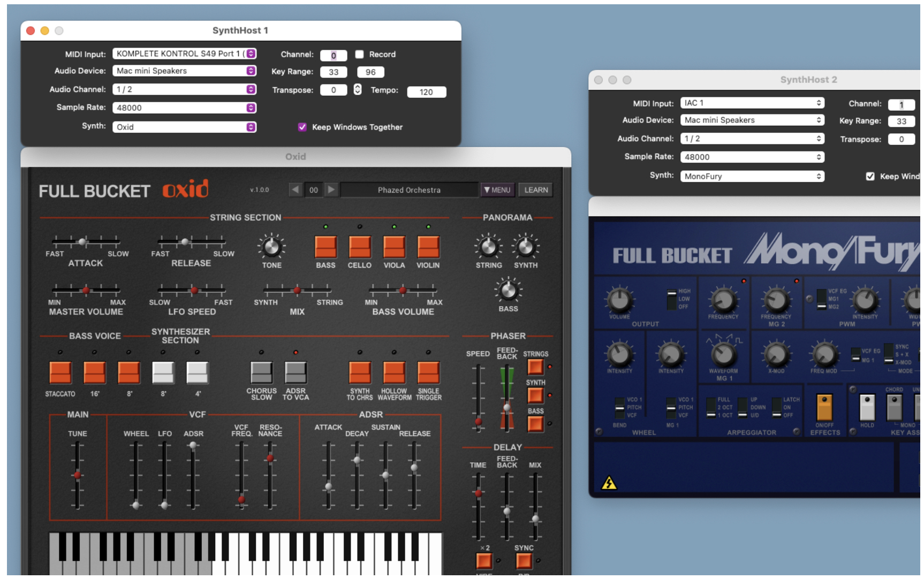Viewport: 924px width, 579px height.
Task: Click the Panorama Bass knob
Action: pos(508,291)
